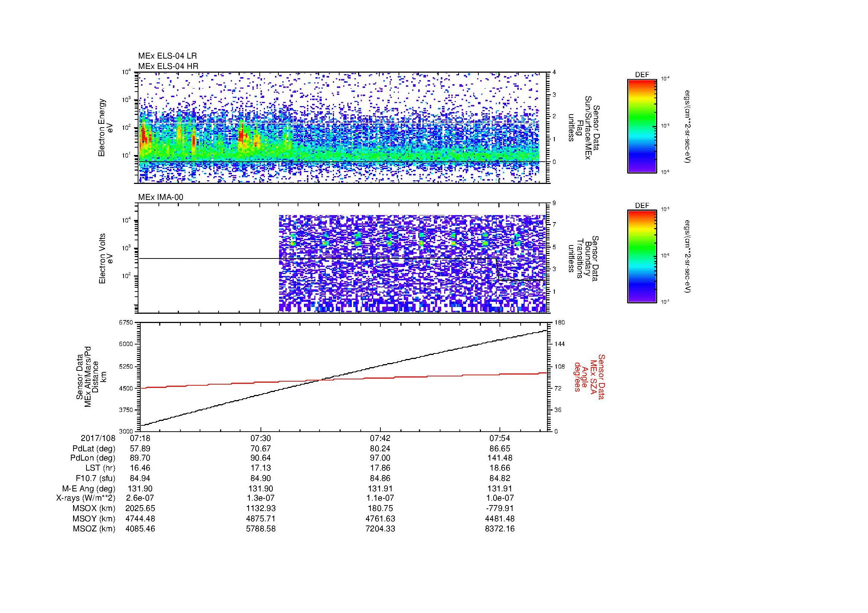Click the PdLon value 141.48
Viewport: 868px width, 613px height.
pos(500,458)
